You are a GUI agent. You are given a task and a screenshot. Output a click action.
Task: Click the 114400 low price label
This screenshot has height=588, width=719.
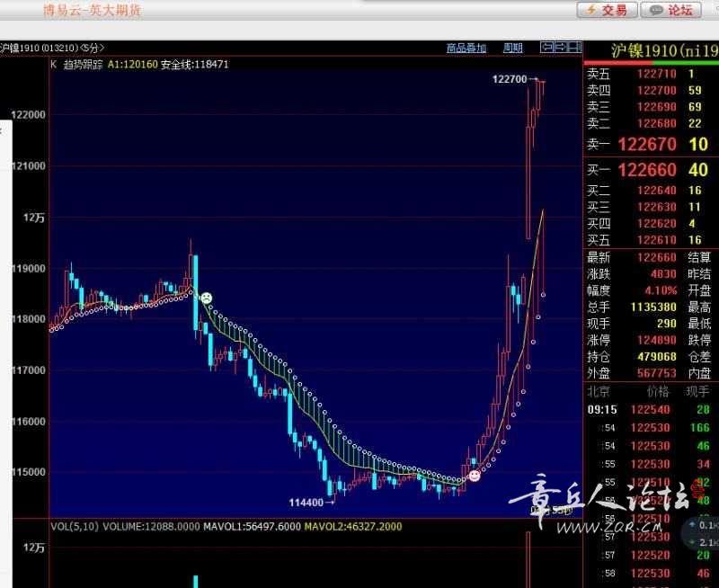point(306,503)
